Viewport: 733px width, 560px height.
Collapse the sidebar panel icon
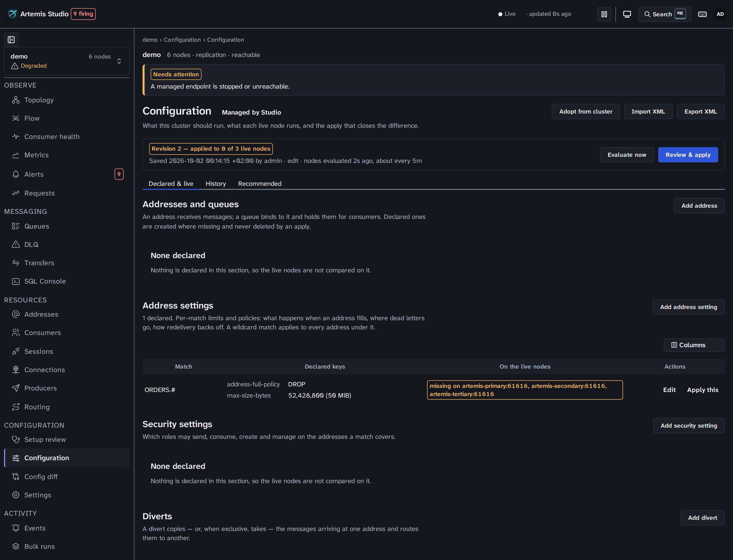(11, 40)
